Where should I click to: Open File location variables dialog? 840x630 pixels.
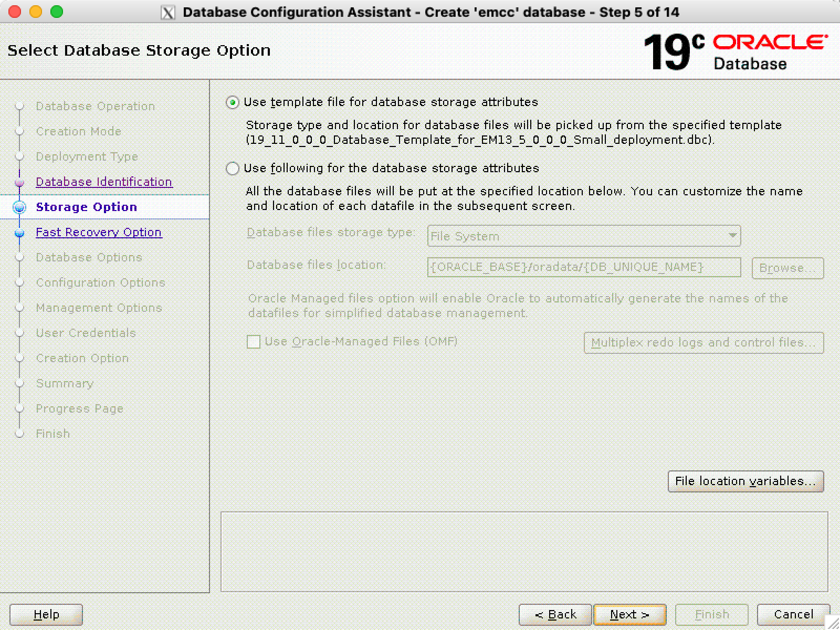click(745, 481)
